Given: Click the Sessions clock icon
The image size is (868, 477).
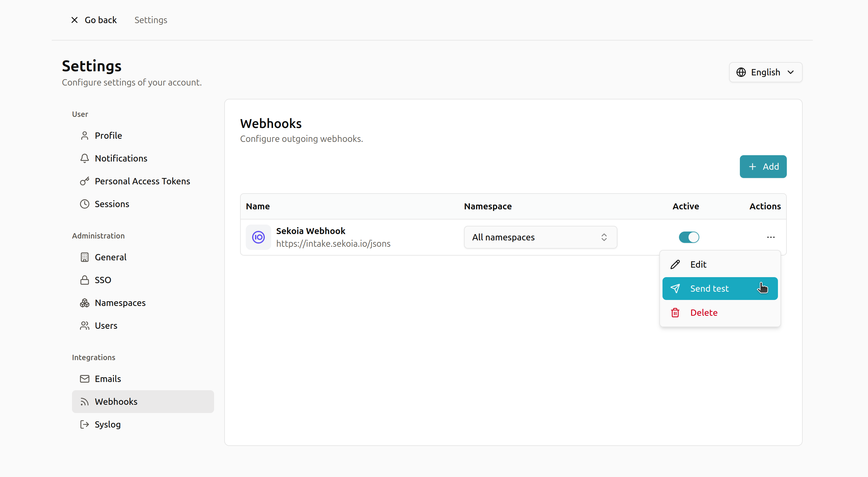Looking at the screenshot, I should coord(85,204).
